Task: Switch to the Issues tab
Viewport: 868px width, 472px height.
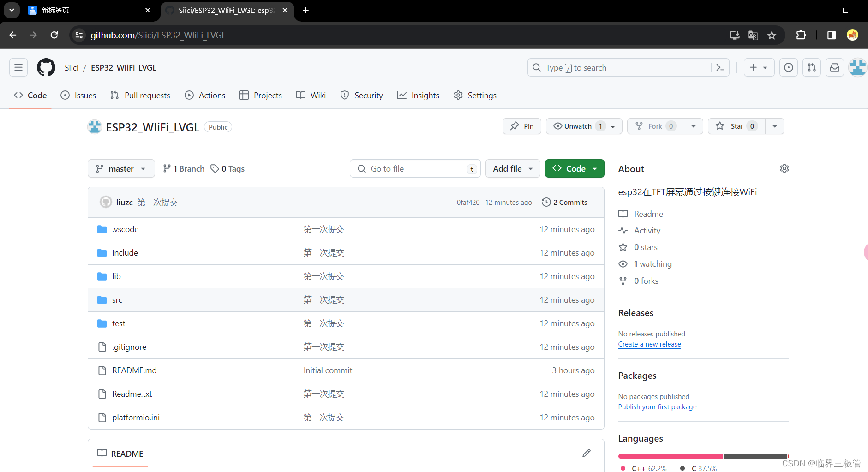Action: tap(78, 95)
